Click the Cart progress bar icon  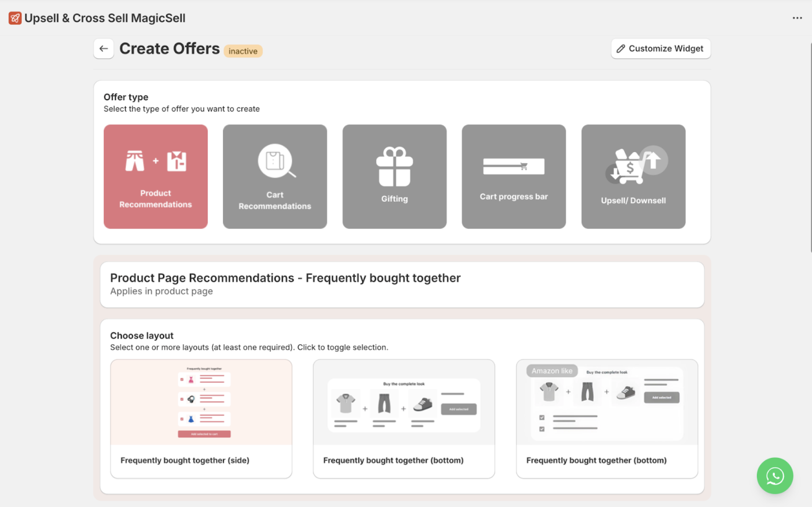pyautogui.click(x=514, y=166)
